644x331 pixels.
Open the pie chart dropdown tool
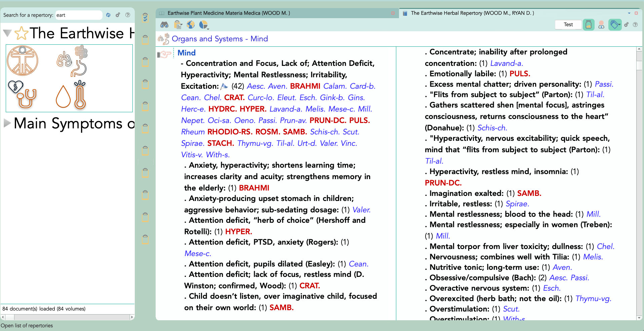click(x=204, y=25)
